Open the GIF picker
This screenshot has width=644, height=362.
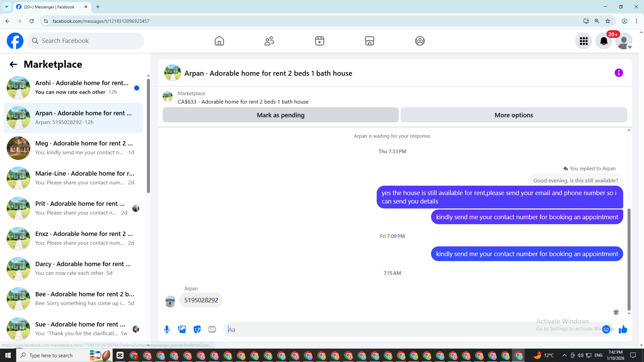212,329
